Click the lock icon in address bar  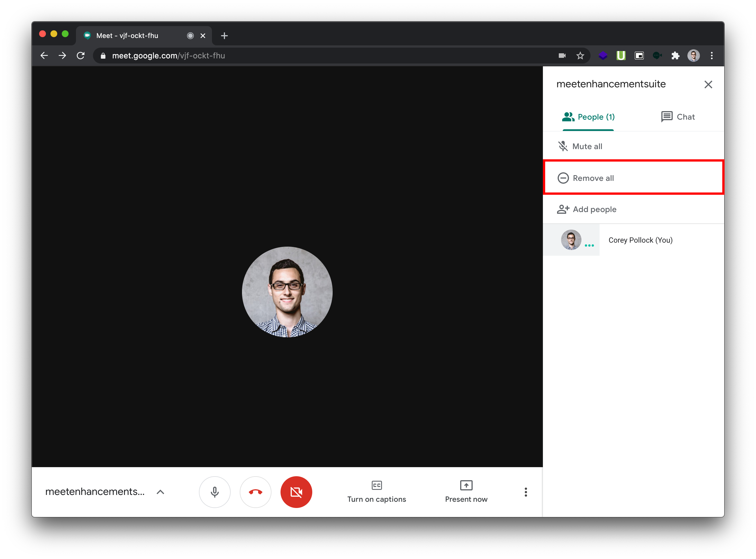click(103, 56)
